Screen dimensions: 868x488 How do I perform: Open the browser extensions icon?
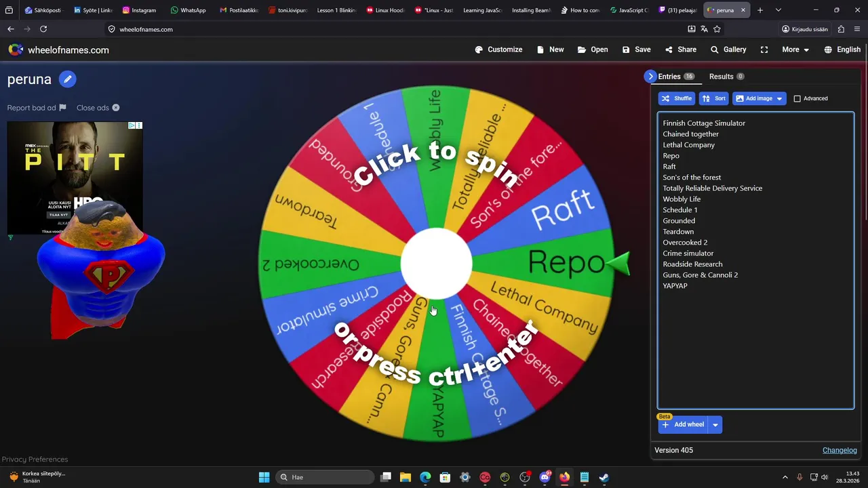click(x=841, y=29)
